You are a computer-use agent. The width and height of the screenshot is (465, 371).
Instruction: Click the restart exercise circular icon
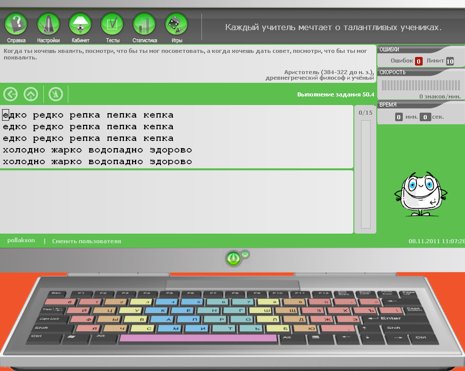click(x=56, y=94)
